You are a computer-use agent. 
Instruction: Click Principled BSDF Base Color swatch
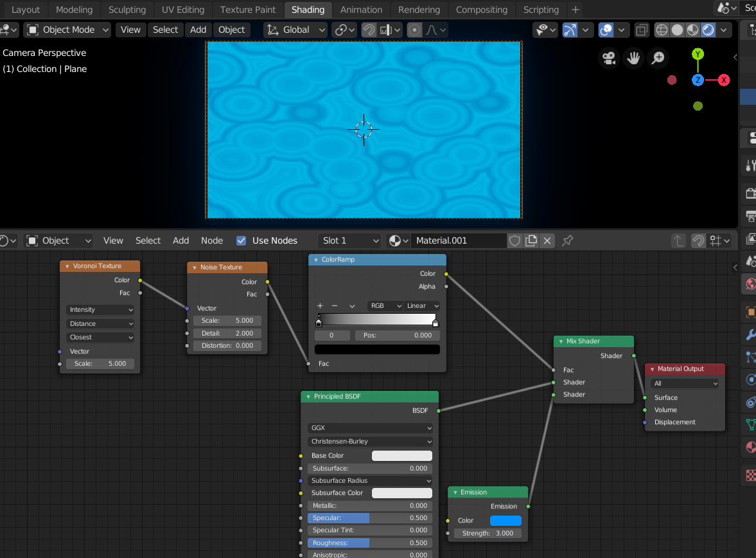[x=401, y=456]
